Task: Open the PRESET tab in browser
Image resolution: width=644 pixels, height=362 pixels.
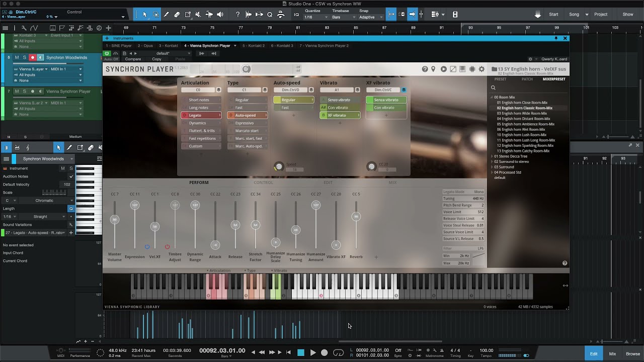Action: point(501,79)
